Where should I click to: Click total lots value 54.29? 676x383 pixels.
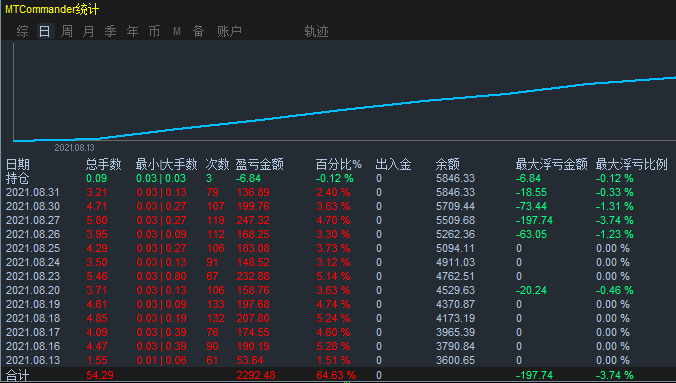(100, 375)
